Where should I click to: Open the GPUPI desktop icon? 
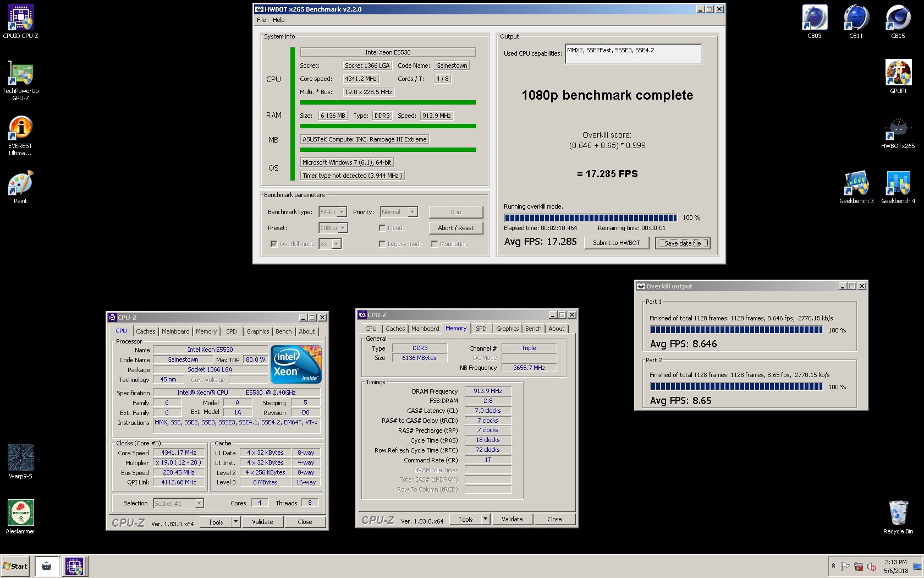click(x=898, y=76)
